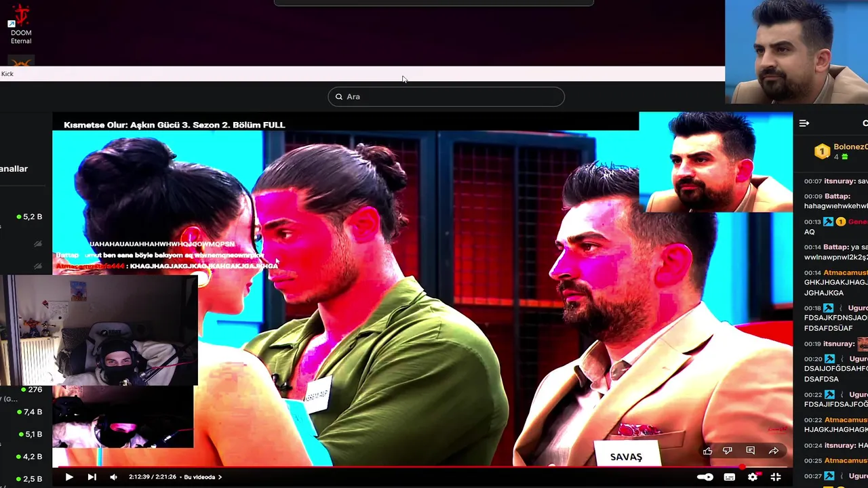Image resolution: width=868 pixels, height=488 pixels.
Task: Click the moderator hammer badge at 00:27
Action: coord(829,476)
